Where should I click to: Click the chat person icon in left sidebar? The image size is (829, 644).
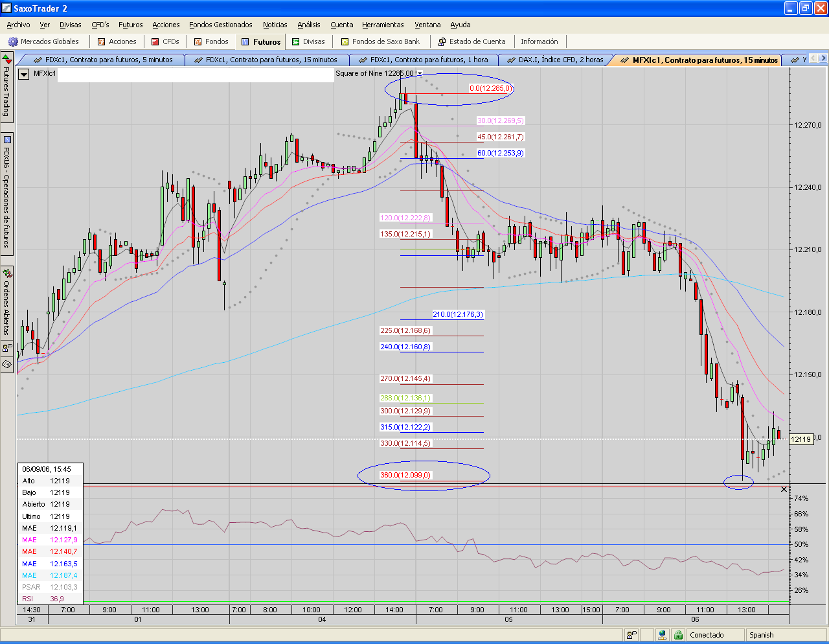click(6, 348)
